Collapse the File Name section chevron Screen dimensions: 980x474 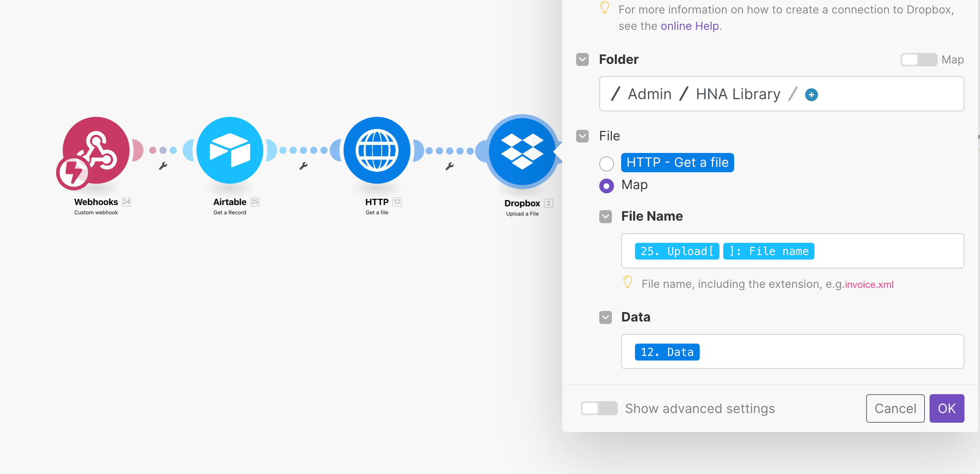606,217
